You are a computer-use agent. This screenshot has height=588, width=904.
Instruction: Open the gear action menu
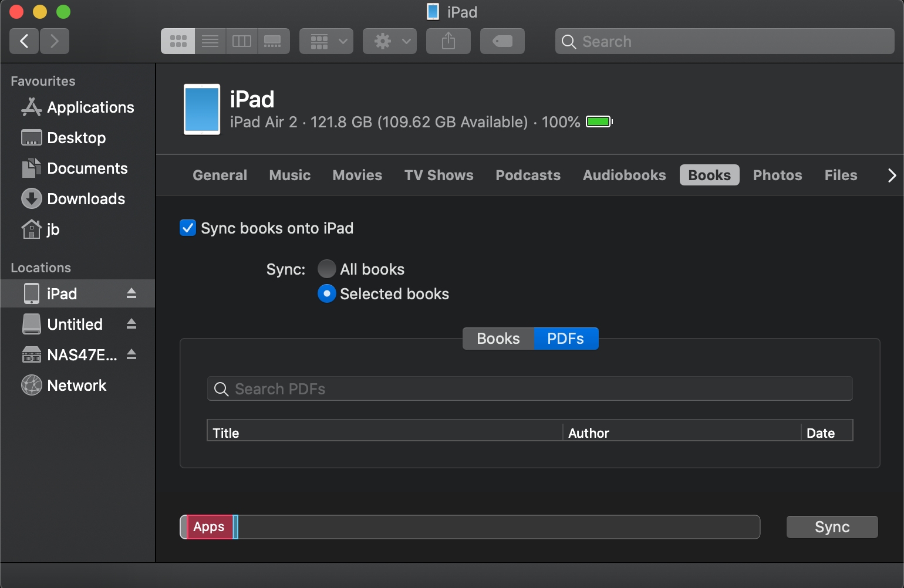[x=390, y=41]
